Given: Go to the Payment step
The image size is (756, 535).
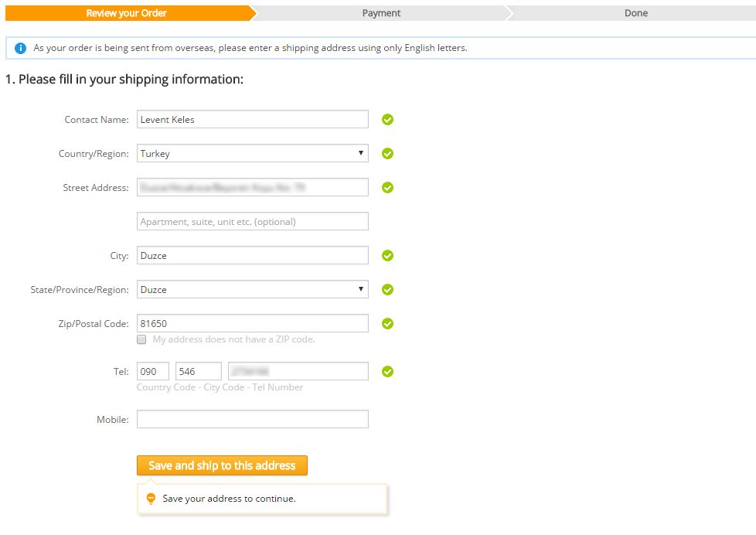Looking at the screenshot, I should [x=381, y=13].
